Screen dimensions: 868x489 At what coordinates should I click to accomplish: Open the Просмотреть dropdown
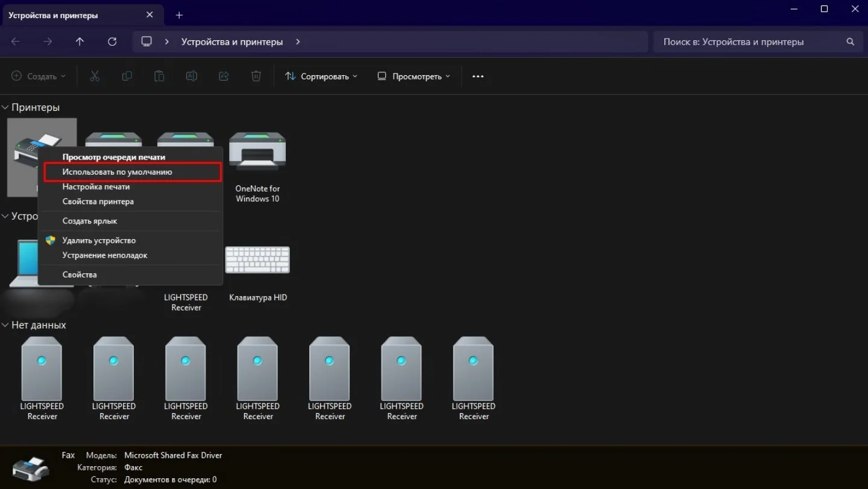pos(414,76)
